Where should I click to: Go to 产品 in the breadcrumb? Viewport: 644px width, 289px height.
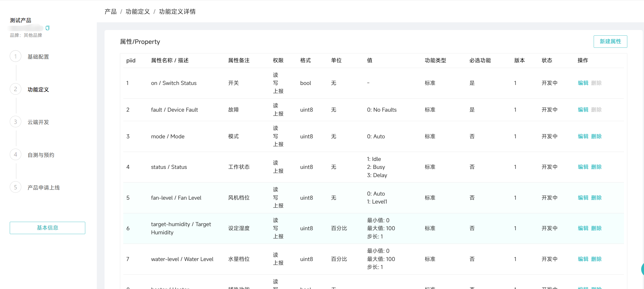tap(111, 12)
